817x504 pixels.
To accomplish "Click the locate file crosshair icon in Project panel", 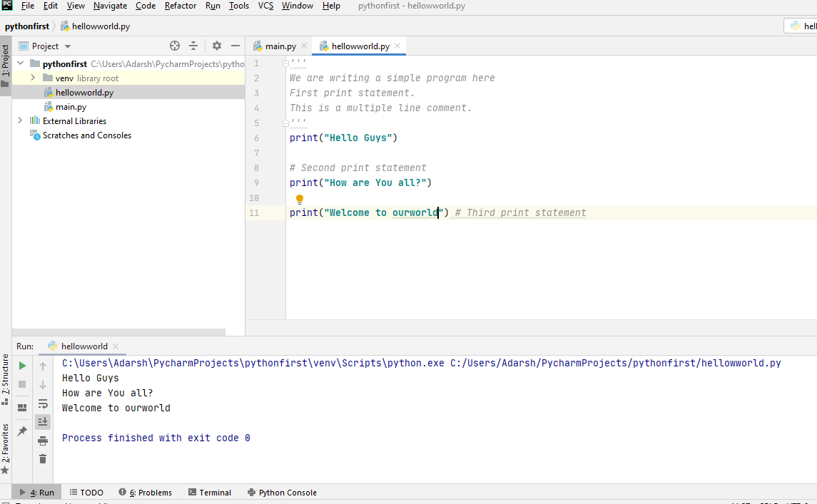I will pos(175,46).
